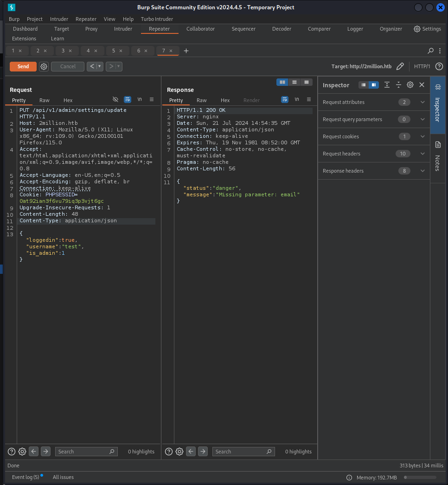Open Request search help question icon
Image resolution: width=448 pixels, height=485 pixels.
12,452
